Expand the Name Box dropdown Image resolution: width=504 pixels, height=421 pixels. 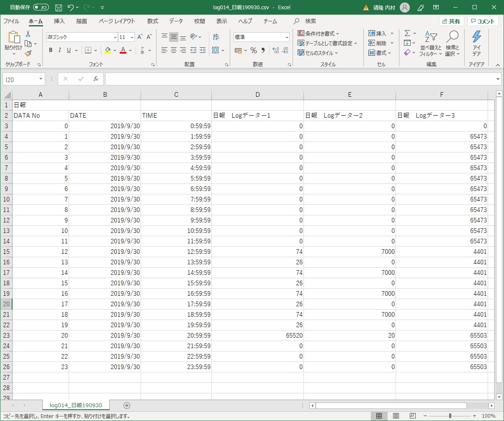click(x=41, y=79)
